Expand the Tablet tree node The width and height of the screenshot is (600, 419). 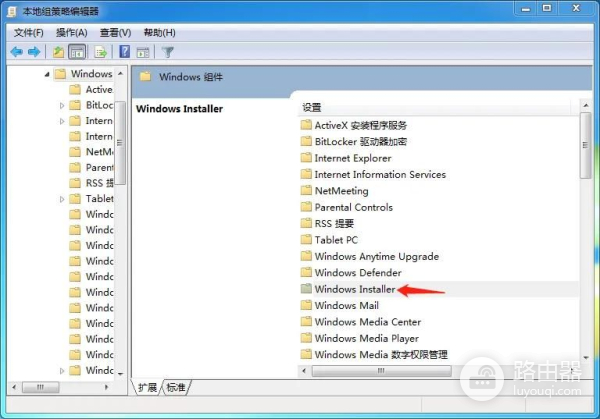[62, 199]
